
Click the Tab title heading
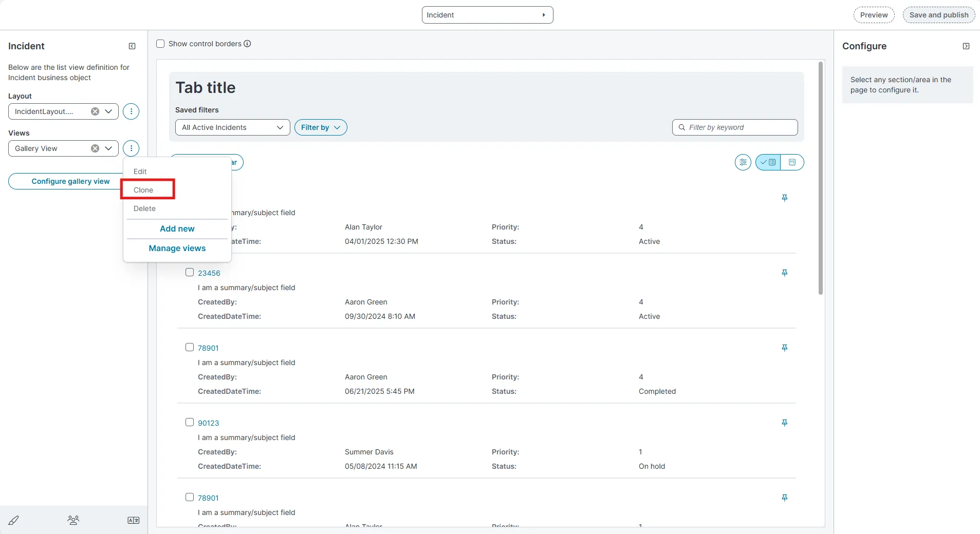tap(206, 87)
